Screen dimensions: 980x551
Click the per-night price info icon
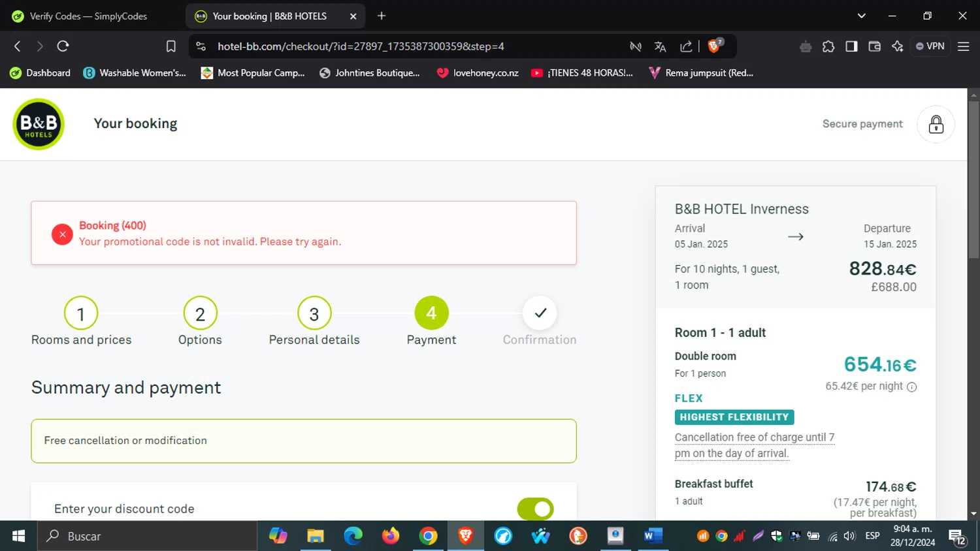(x=912, y=386)
